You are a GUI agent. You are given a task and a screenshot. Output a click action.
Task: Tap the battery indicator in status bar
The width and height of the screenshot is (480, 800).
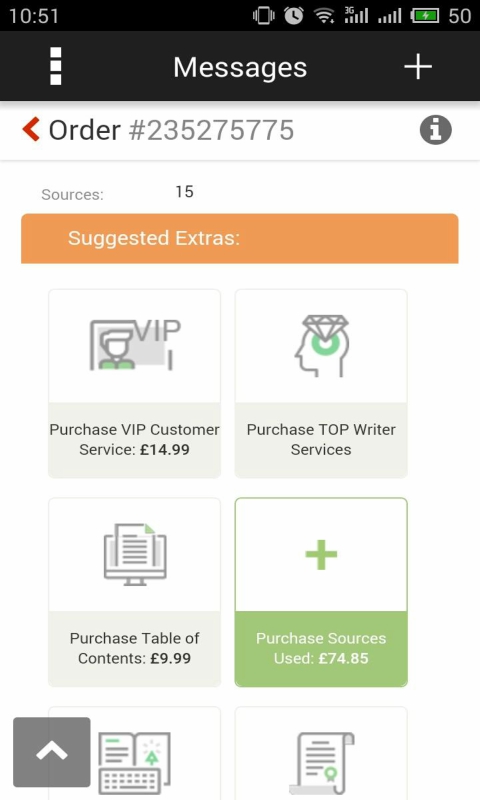424,16
